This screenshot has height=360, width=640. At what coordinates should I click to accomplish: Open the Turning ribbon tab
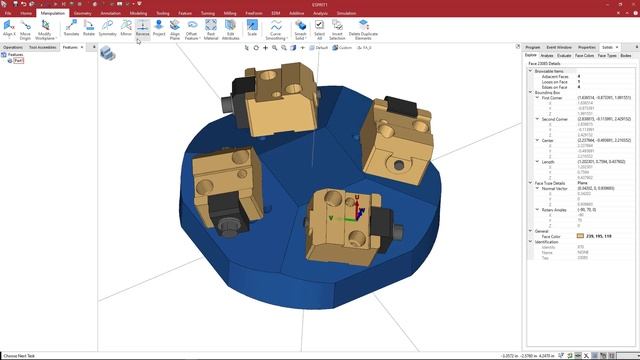208,13
